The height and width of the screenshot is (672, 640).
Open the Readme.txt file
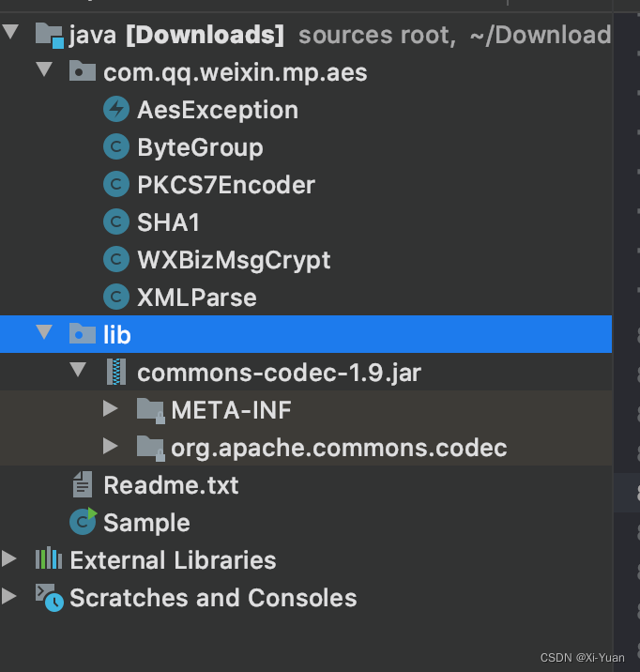(x=171, y=485)
